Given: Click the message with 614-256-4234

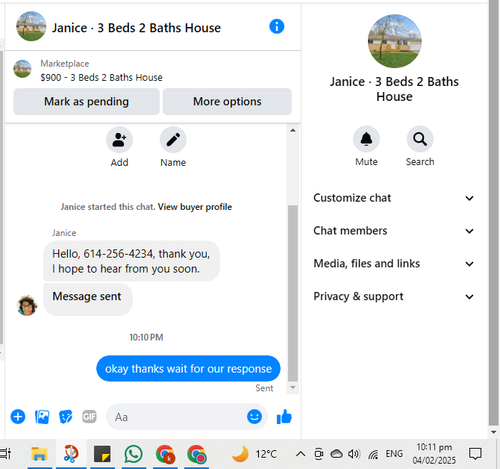Looking at the screenshot, I should 131,261.
